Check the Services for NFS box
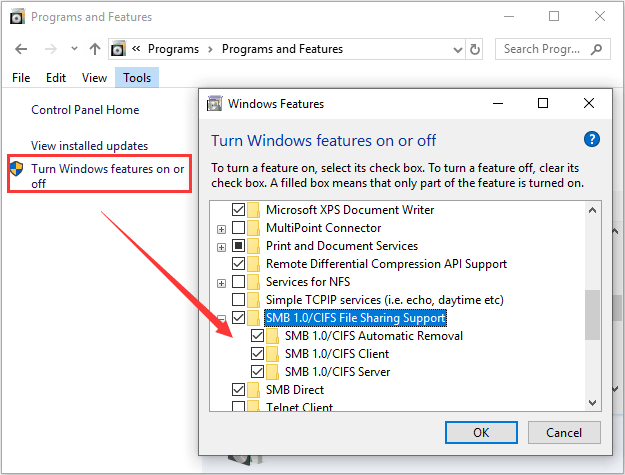 tap(238, 281)
